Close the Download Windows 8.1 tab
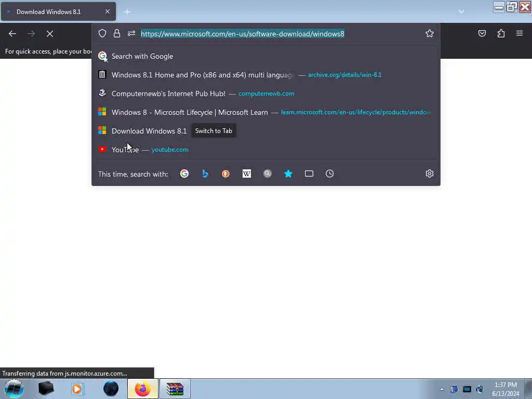Screen dimensions: 532x399 [107, 11]
